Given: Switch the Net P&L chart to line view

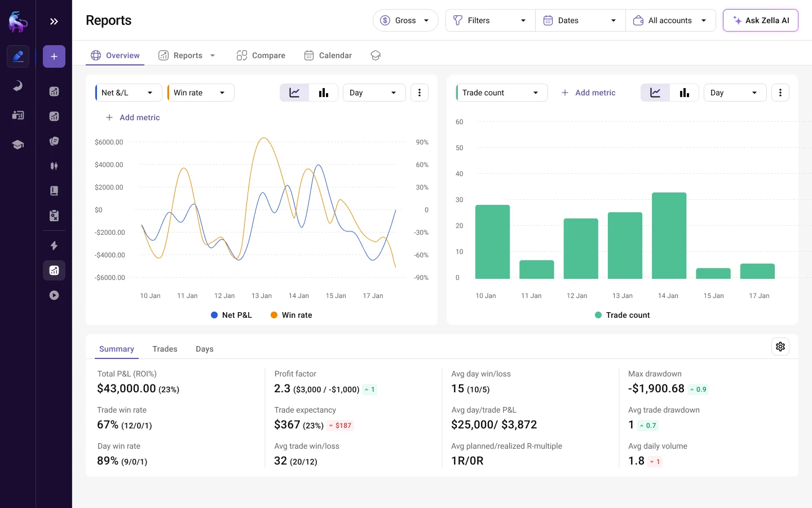Looking at the screenshot, I should click(x=294, y=93).
